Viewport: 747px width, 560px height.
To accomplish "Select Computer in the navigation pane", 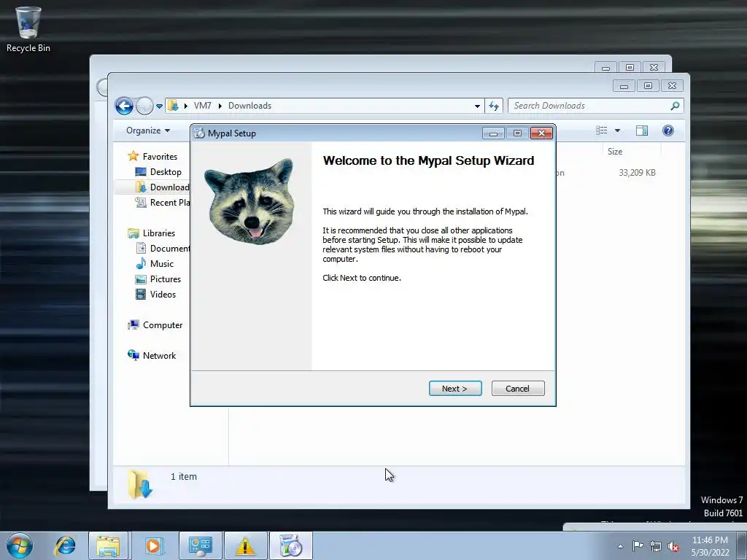I will pyautogui.click(x=163, y=325).
